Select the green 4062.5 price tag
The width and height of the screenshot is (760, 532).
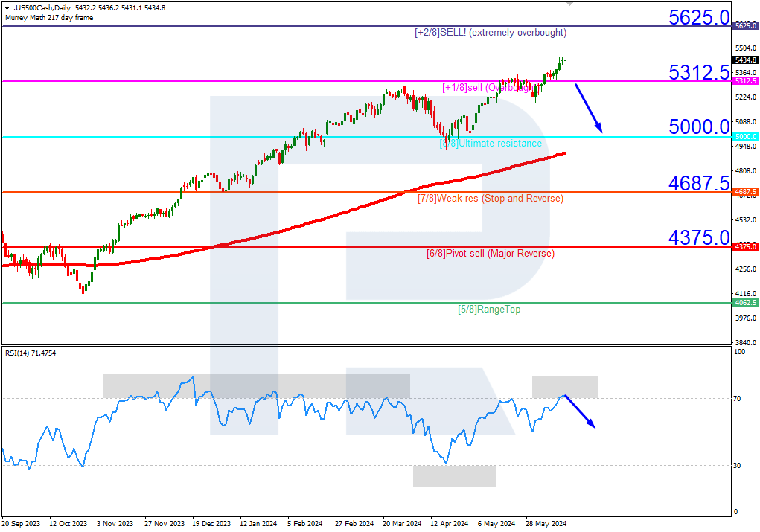(745, 303)
